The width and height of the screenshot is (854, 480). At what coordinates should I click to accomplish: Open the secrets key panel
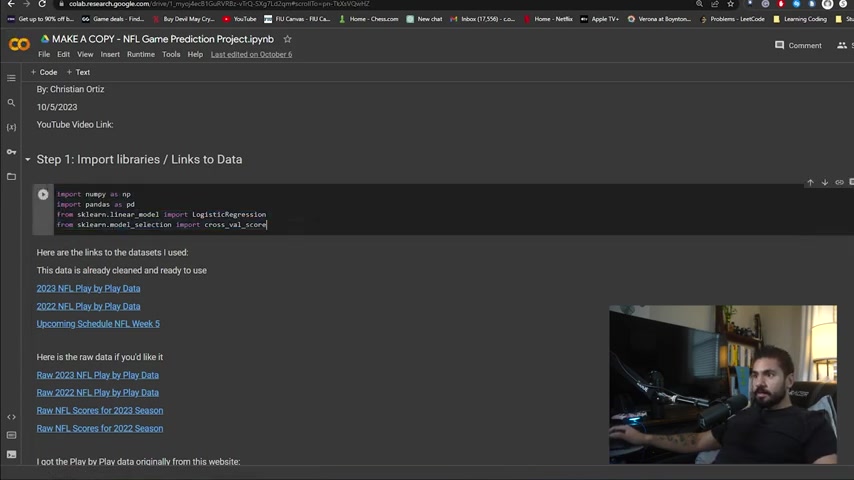tap(11, 152)
